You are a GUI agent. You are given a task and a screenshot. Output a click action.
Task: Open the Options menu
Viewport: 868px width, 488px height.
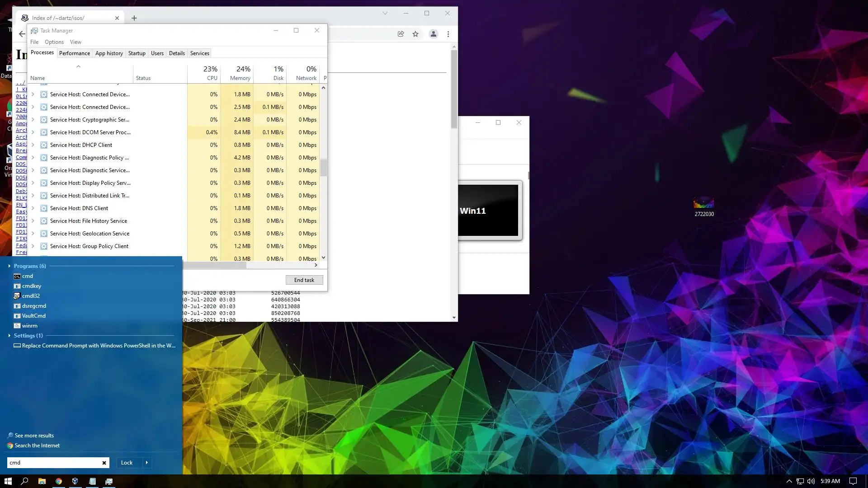(54, 42)
